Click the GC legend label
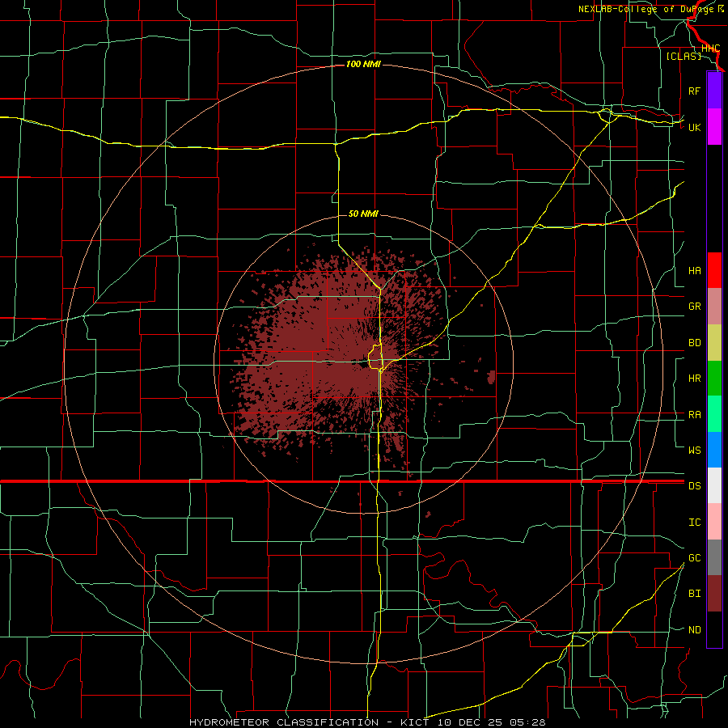This screenshot has height=728, width=728. coord(694,557)
